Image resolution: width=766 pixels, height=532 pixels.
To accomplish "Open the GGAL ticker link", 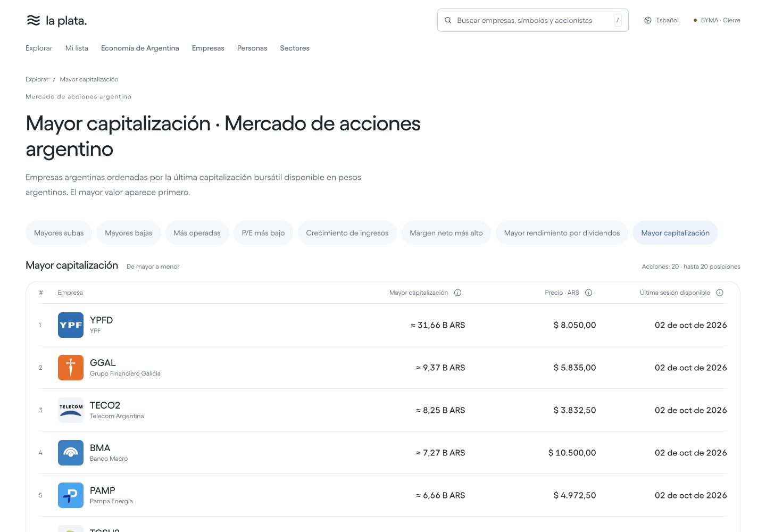I will coord(103,363).
